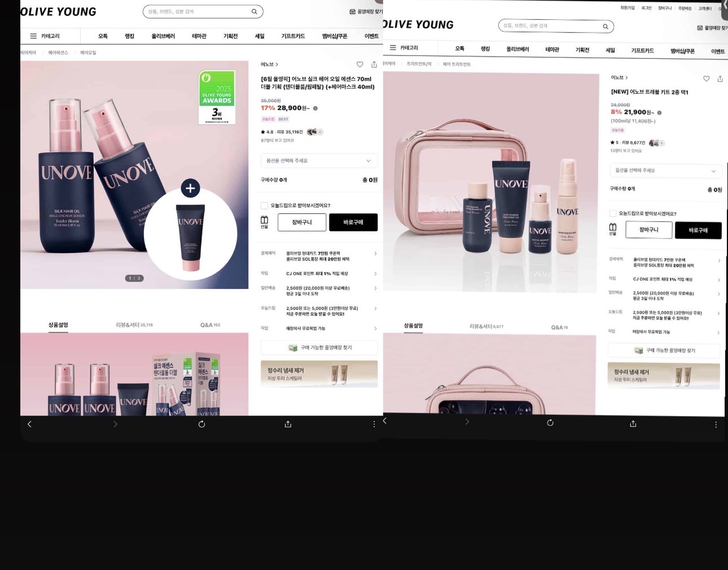Open the option select dropdown for hair oil
728x570 pixels.
click(319, 161)
